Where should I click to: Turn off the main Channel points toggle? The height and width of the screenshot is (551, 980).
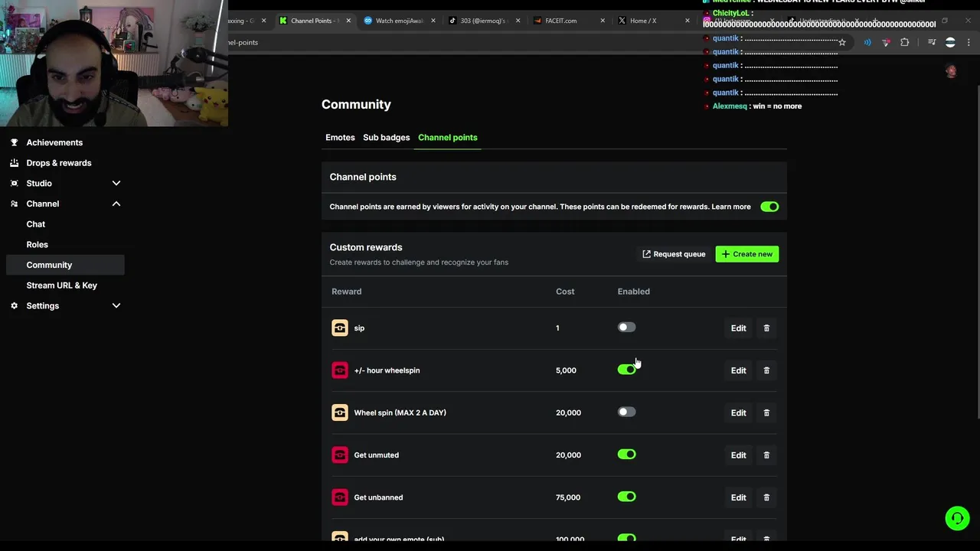point(769,207)
